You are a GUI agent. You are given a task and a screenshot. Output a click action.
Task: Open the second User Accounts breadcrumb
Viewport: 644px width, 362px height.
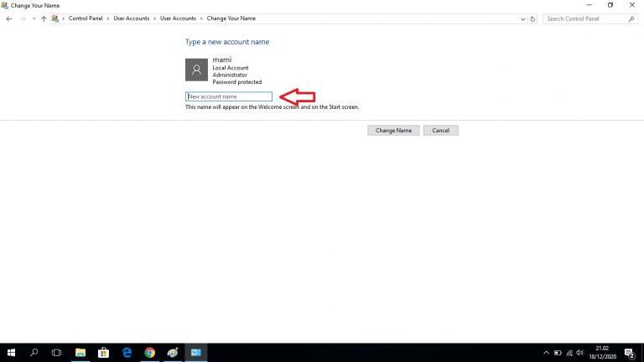(x=178, y=18)
